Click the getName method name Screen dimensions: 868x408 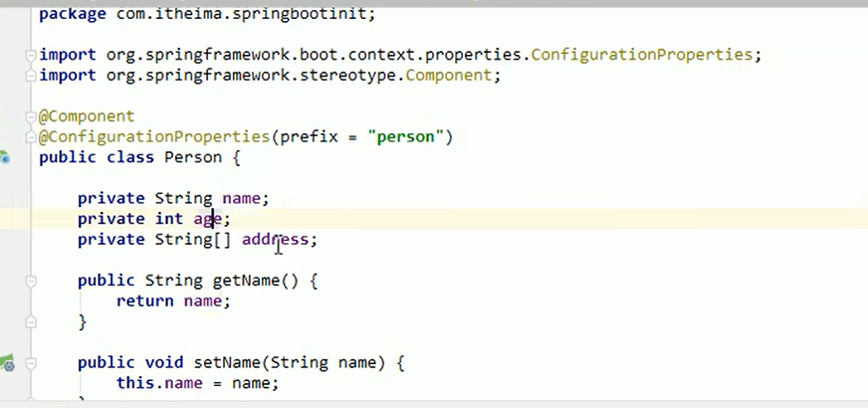coord(246,281)
